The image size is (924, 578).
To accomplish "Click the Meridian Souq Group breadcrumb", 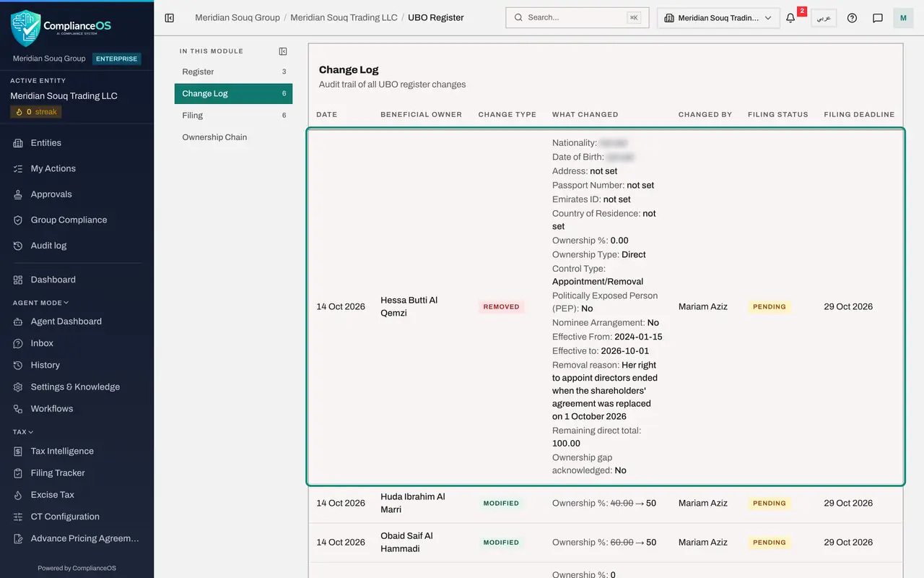I will coord(237,17).
